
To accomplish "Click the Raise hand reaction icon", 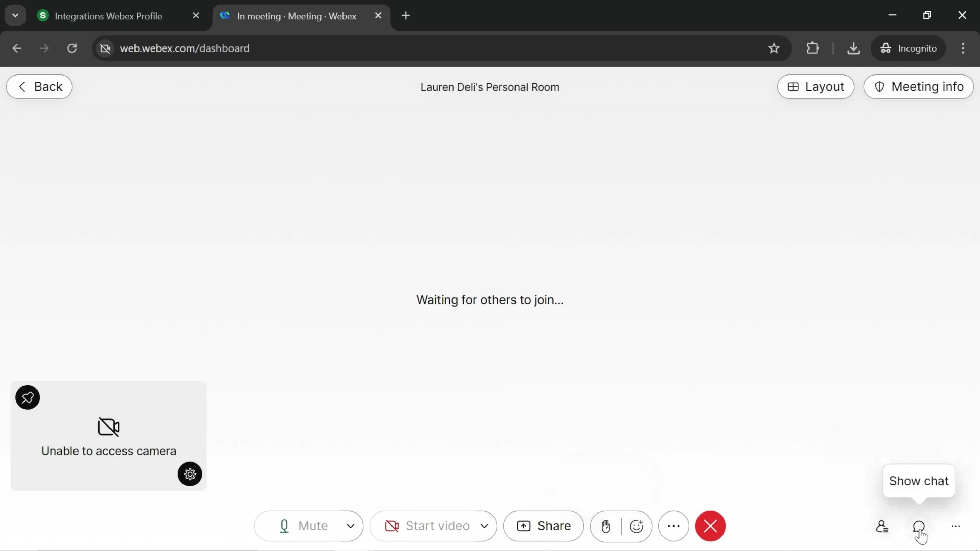I will coord(605,526).
